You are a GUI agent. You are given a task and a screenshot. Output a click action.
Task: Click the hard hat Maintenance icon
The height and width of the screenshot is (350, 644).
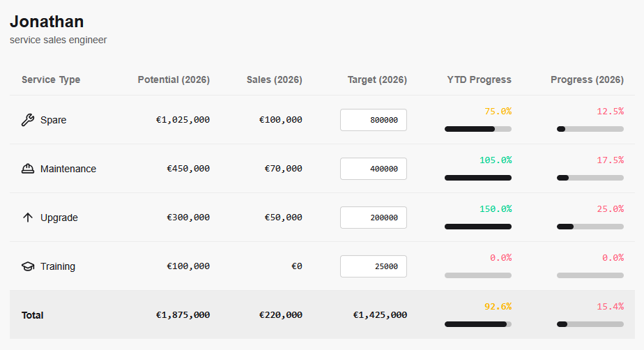coord(28,169)
